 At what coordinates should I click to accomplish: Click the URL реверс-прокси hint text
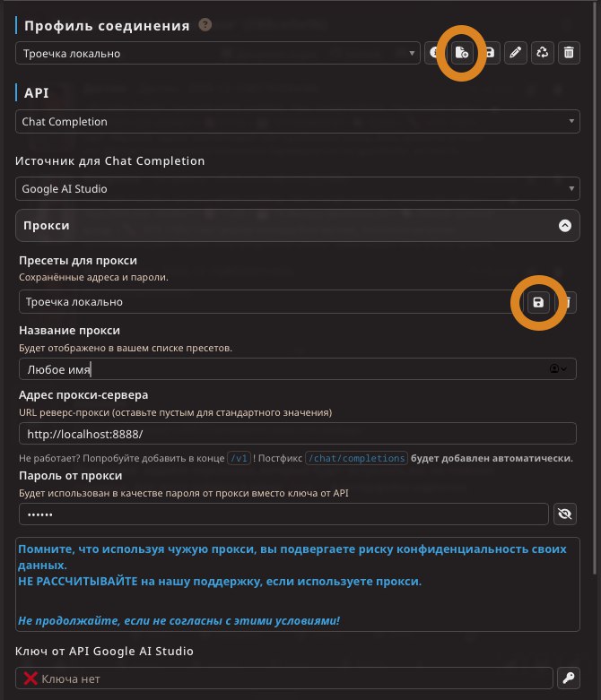pos(176,412)
